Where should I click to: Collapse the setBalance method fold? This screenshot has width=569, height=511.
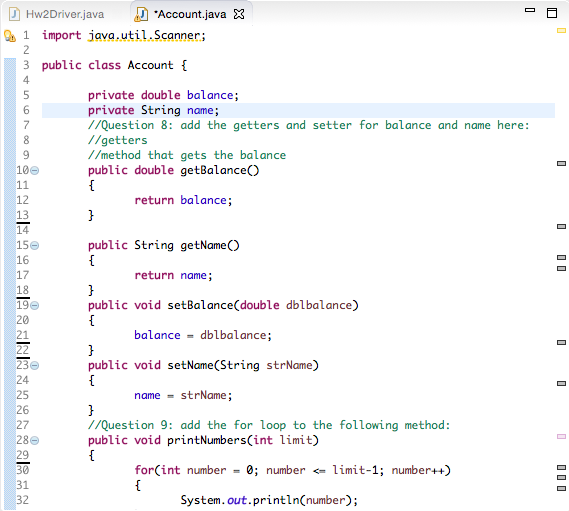(34, 305)
